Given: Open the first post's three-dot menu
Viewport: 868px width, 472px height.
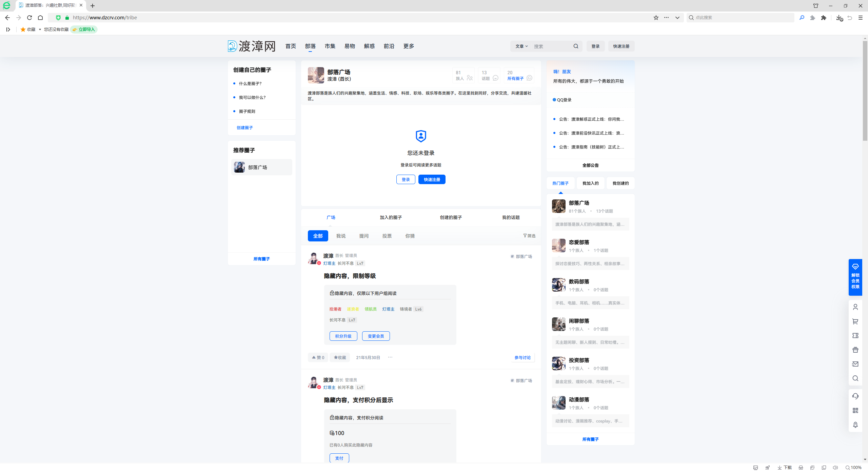Looking at the screenshot, I should (x=390, y=357).
